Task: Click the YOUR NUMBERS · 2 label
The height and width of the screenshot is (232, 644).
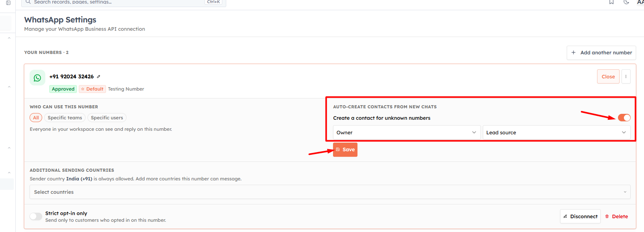Action: click(x=47, y=52)
